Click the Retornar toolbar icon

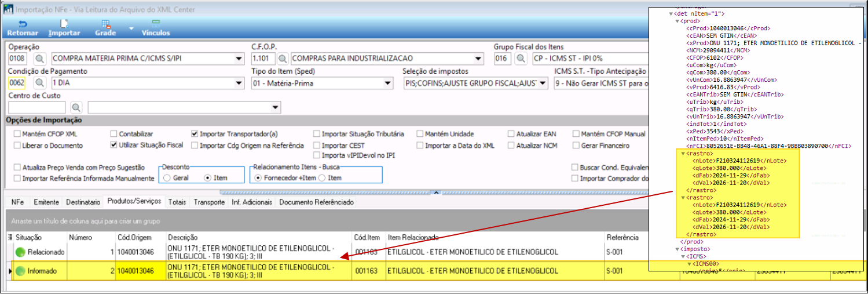tap(23, 24)
